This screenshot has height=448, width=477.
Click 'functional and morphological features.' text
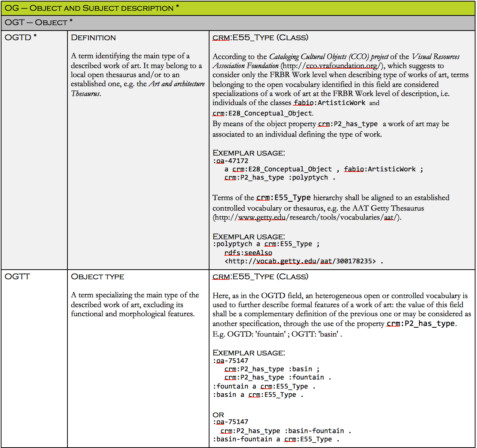click(x=133, y=314)
